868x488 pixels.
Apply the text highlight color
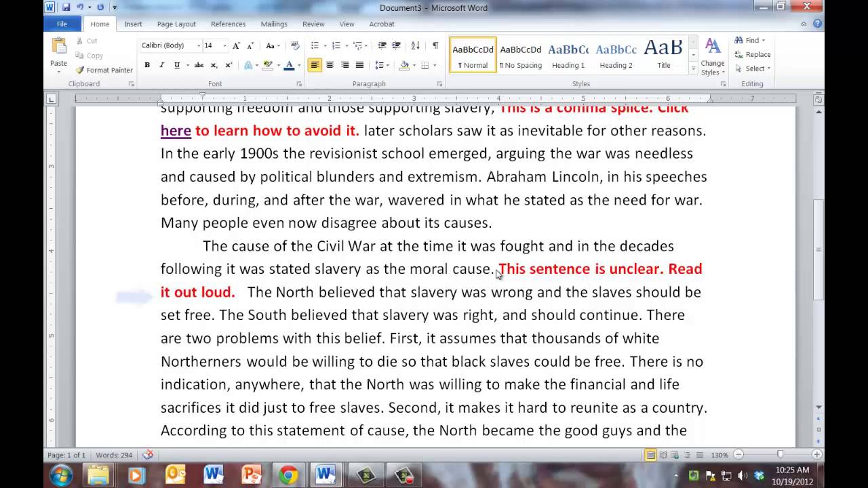click(x=267, y=65)
